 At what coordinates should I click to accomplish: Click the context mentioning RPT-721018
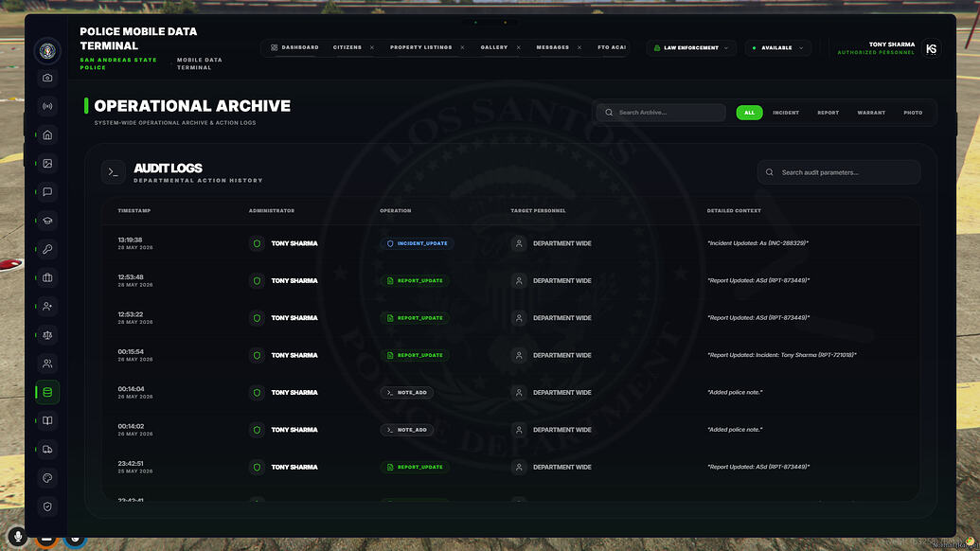(782, 355)
